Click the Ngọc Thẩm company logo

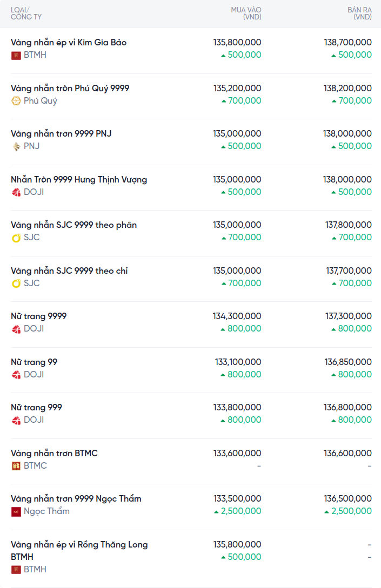(16, 511)
